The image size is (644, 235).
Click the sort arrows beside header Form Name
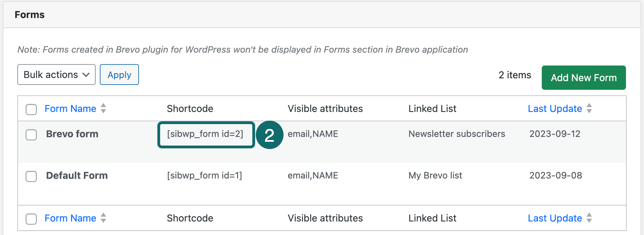(x=103, y=108)
